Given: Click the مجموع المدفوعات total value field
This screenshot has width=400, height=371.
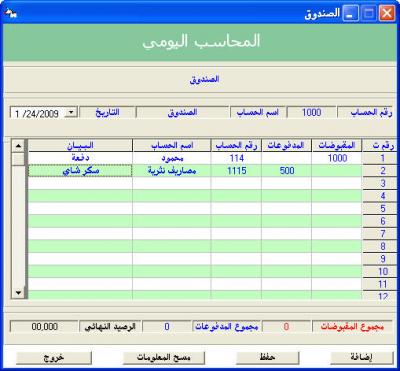Looking at the screenshot, I should point(167,327).
